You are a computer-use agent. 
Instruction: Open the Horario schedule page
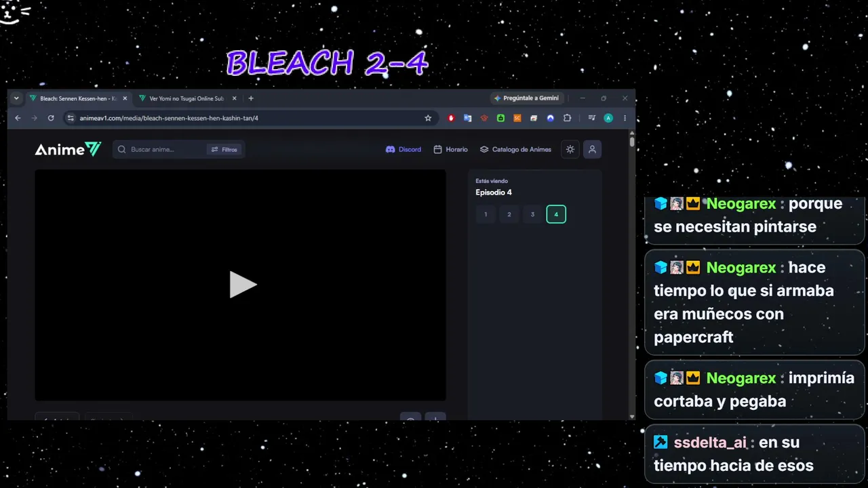450,149
